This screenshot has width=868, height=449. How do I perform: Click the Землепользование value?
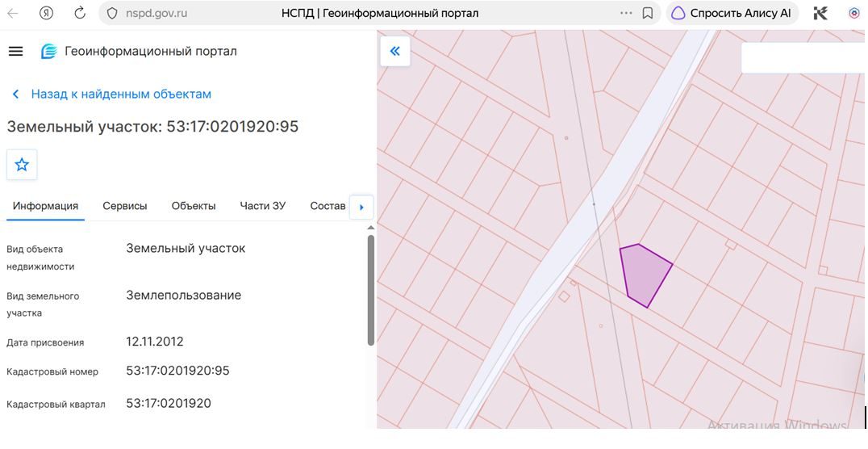coord(183,295)
